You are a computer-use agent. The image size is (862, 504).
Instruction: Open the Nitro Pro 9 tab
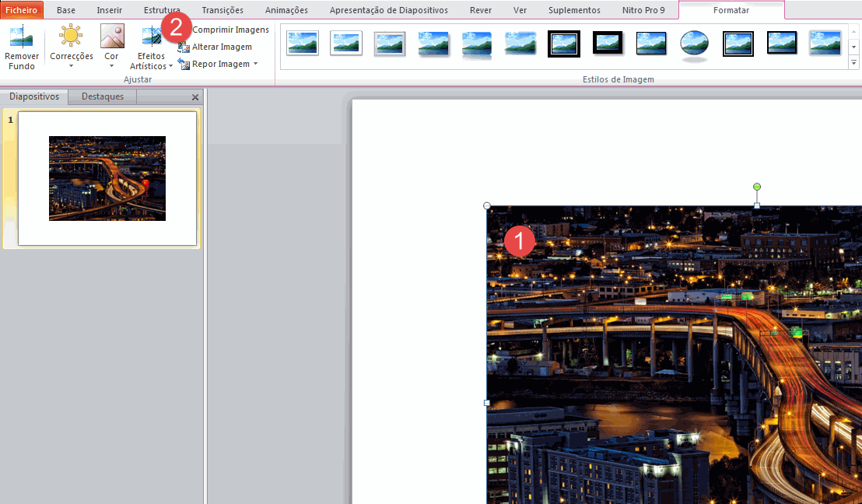click(643, 10)
